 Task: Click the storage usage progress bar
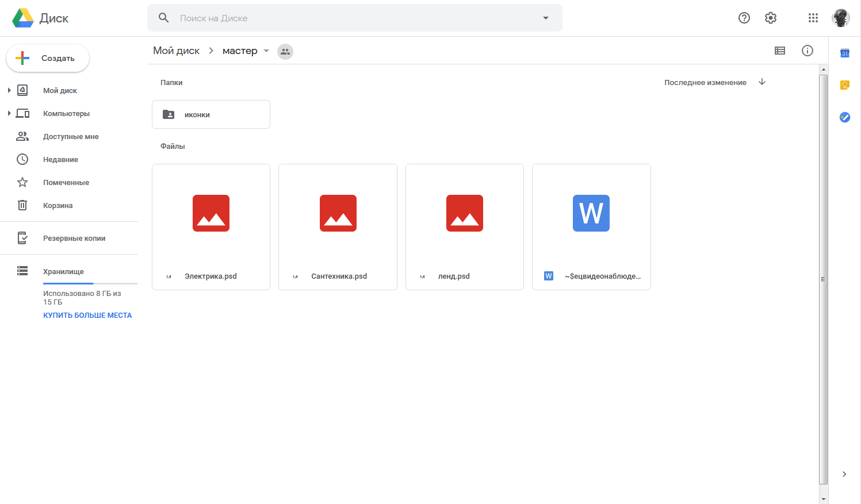[90, 283]
